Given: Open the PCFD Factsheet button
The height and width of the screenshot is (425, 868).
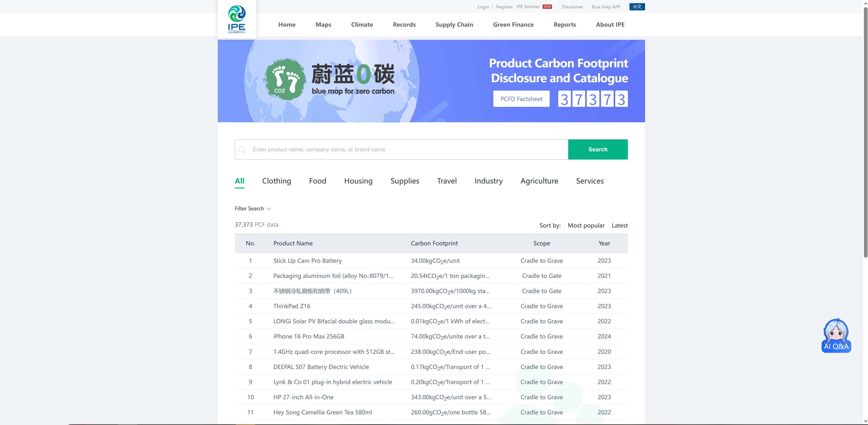Looking at the screenshot, I should click(521, 99).
